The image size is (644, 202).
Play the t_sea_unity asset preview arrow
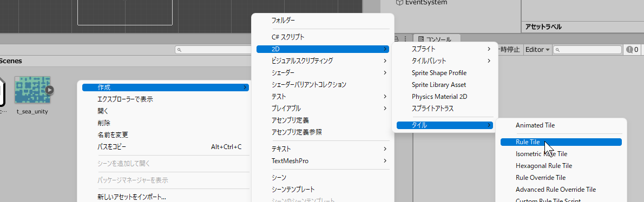tap(49, 90)
